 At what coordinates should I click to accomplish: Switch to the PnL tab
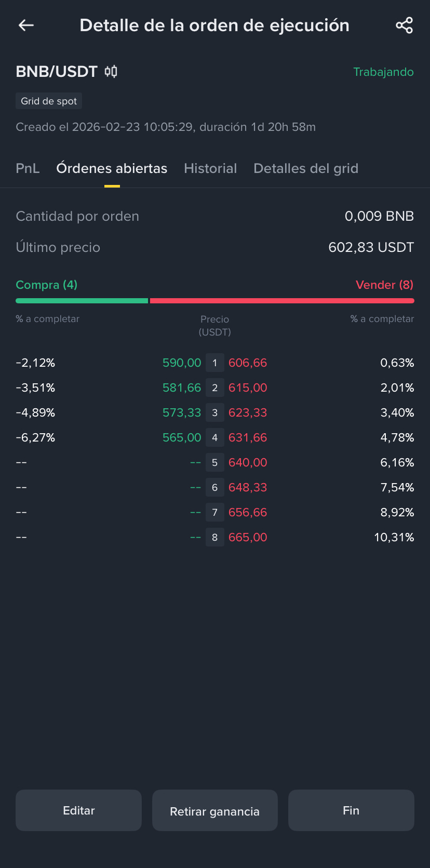tap(28, 168)
